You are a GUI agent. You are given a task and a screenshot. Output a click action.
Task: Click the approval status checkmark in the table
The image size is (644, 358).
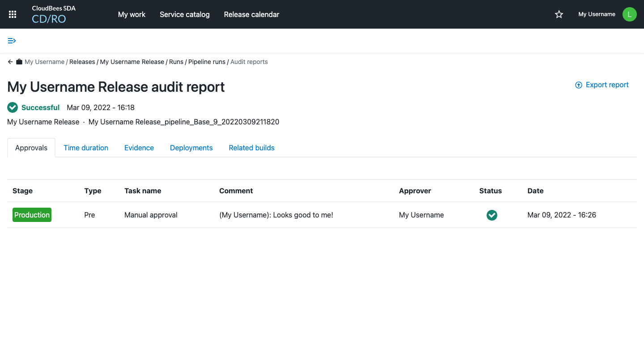[491, 215]
